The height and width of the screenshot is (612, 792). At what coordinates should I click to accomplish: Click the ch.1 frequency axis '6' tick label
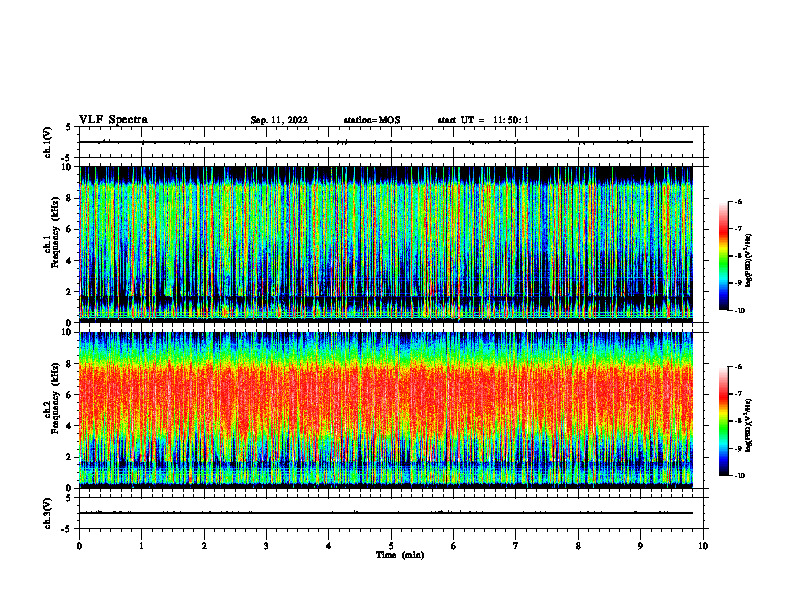pyautogui.click(x=69, y=229)
